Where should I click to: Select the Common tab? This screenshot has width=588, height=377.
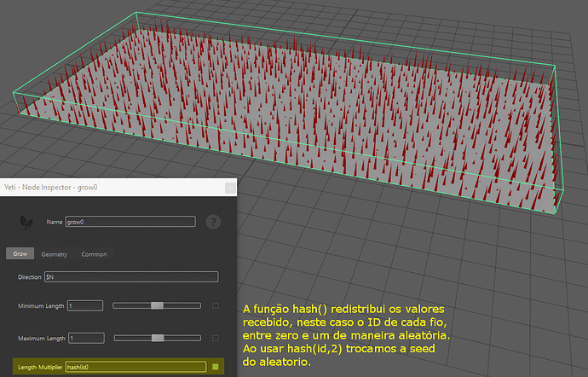[94, 253]
